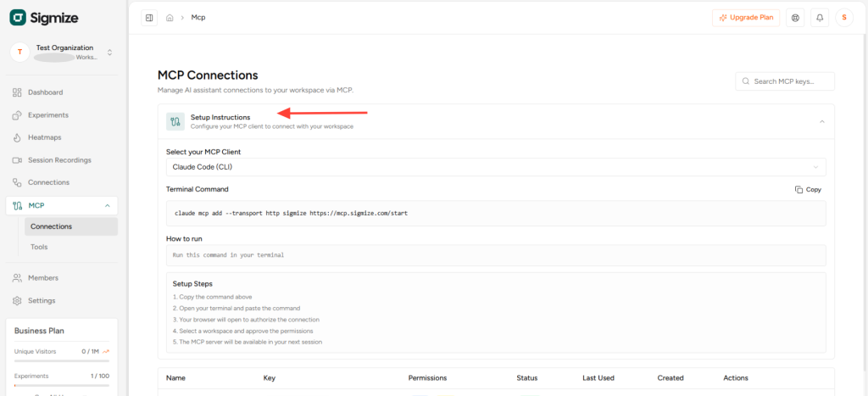Click the Key column header
The image size is (868, 396).
click(269, 378)
